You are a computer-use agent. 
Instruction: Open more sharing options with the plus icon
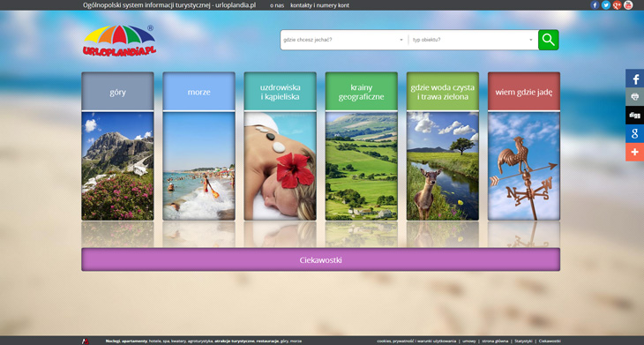pos(634,152)
